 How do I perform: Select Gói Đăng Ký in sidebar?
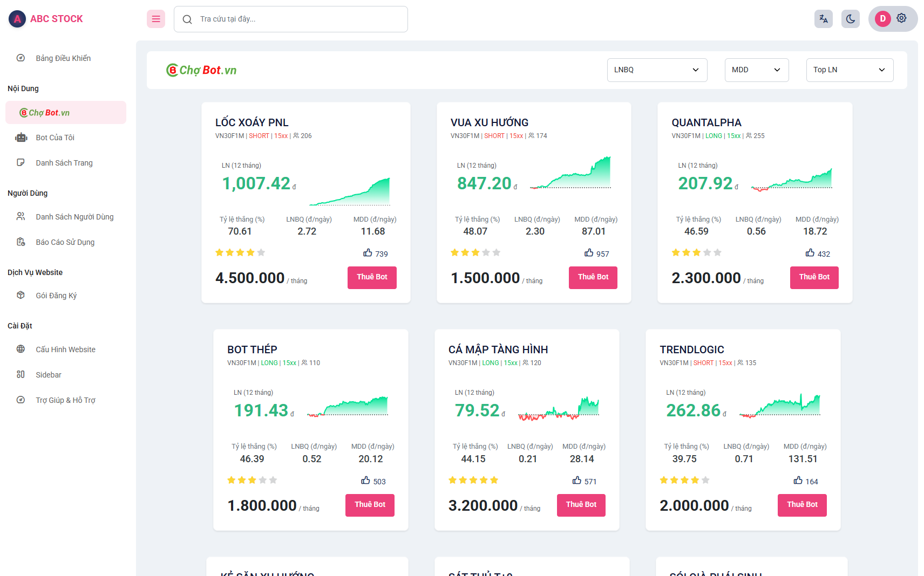56,296
